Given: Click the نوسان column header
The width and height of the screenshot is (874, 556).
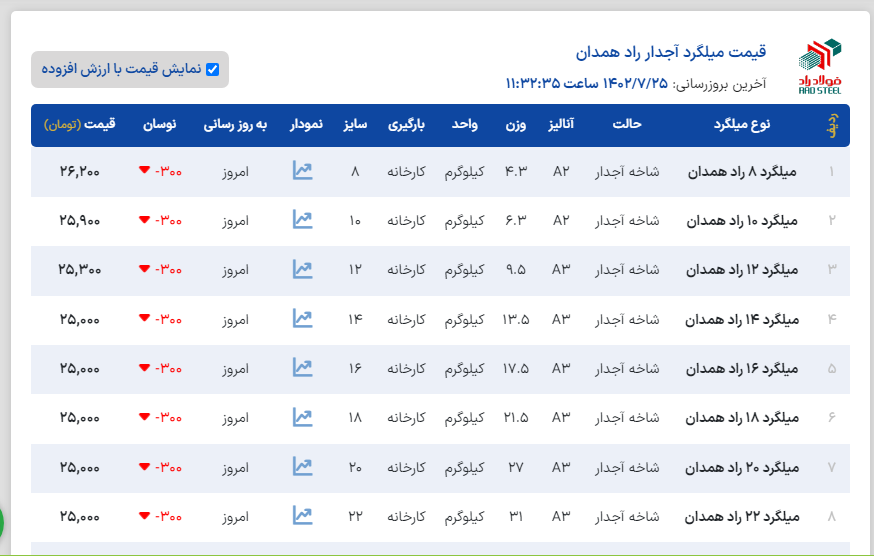Looking at the screenshot, I should pyautogui.click(x=160, y=125).
